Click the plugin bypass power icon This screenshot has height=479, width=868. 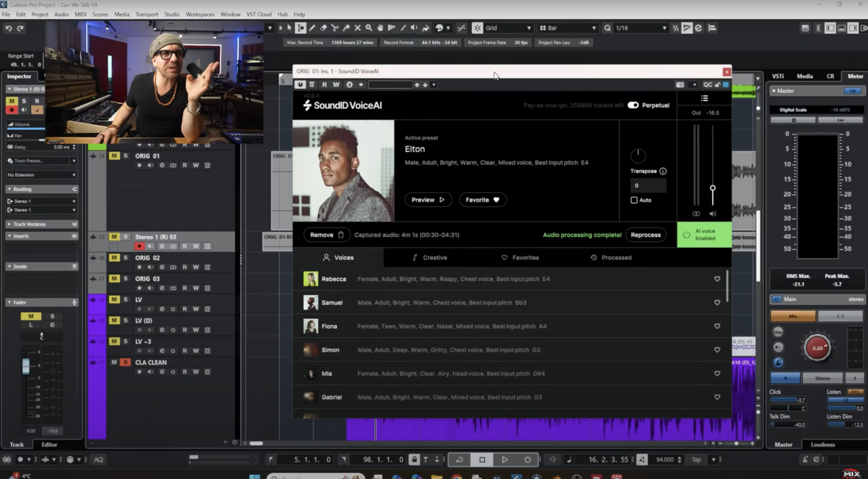pyautogui.click(x=300, y=85)
